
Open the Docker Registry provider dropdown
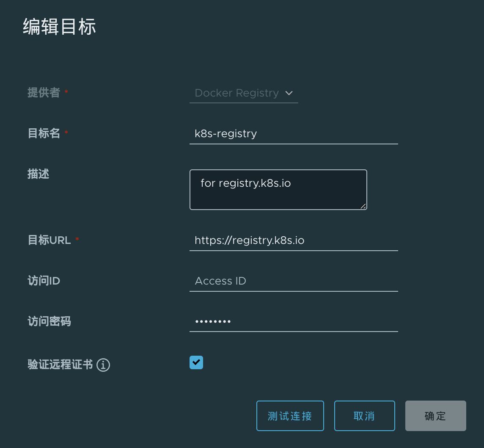(x=237, y=93)
